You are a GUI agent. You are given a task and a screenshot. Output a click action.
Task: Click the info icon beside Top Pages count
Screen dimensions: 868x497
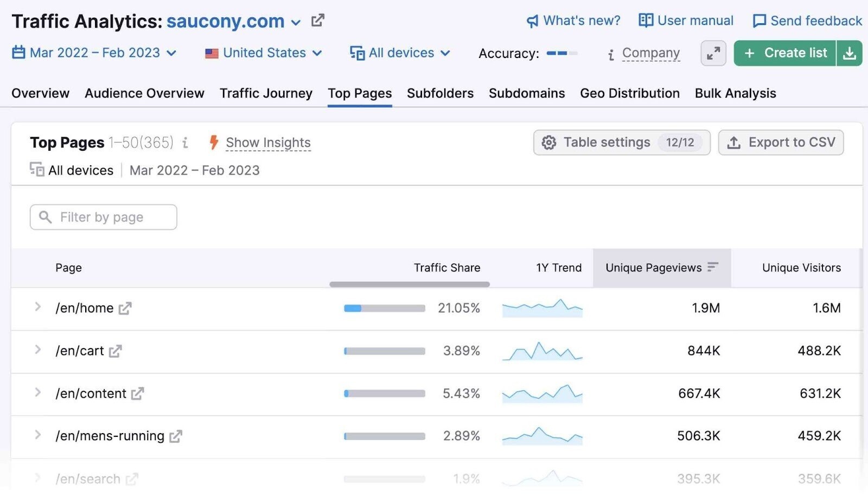click(x=186, y=143)
